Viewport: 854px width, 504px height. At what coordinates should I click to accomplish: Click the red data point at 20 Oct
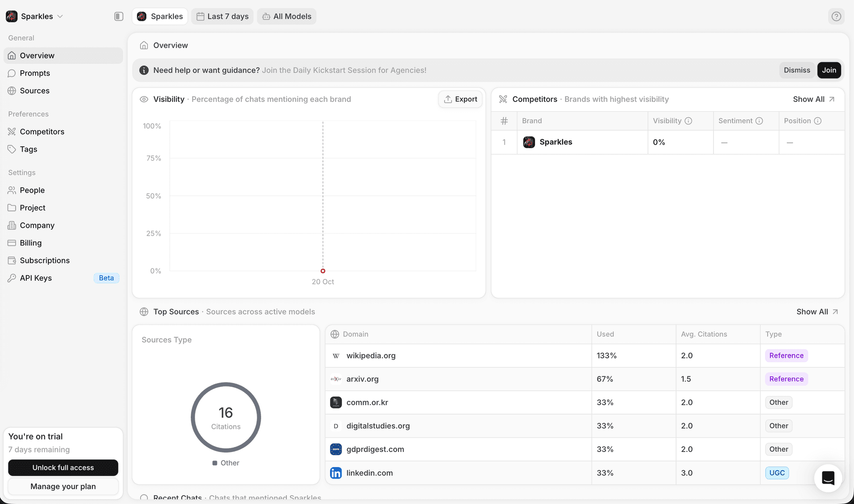323,271
